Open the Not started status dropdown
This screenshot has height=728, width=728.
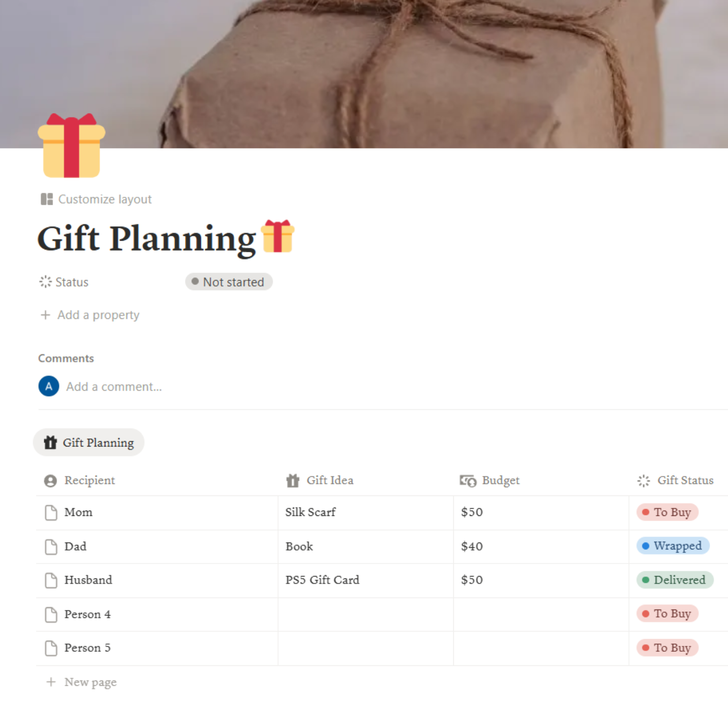tap(229, 282)
